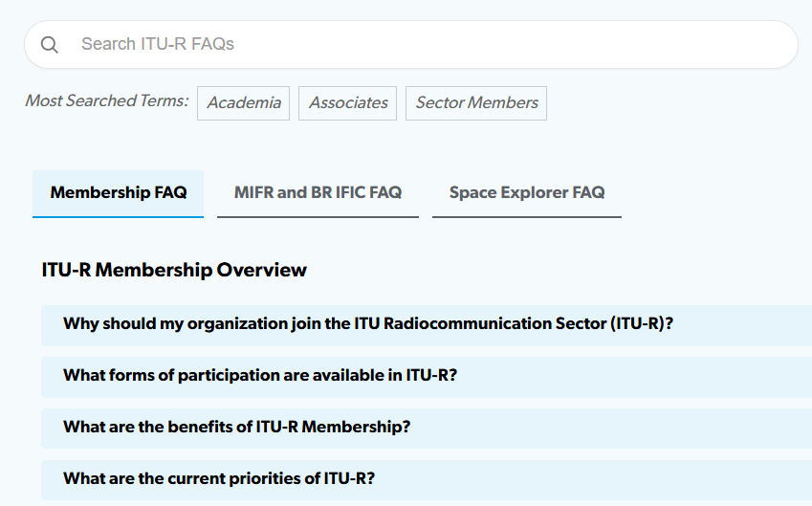Open the question about joining the Radiocommunication Sector

(368, 324)
